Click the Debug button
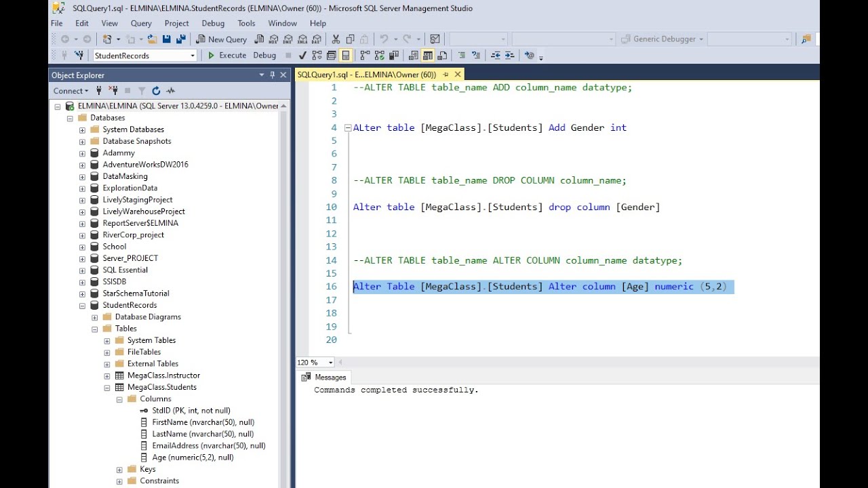The width and height of the screenshot is (868, 488). click(x=264, y=56)
